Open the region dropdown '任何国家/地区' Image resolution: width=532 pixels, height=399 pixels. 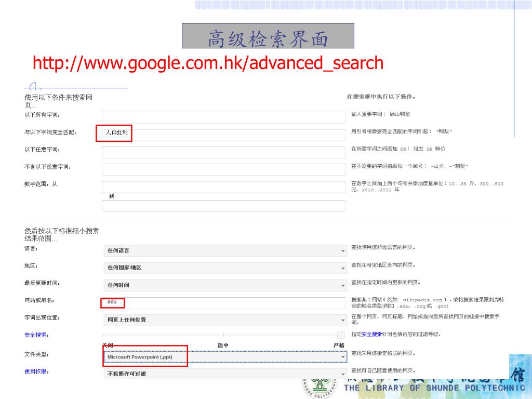pyautogui.click(x=225, y=268)
